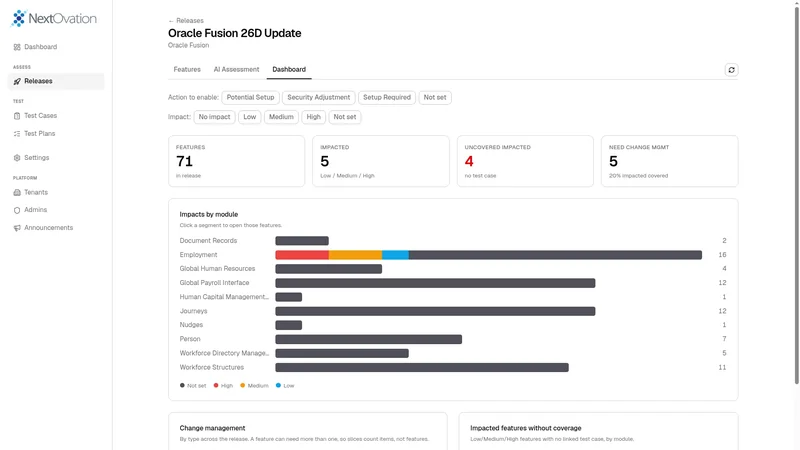Viewport: 800px width, 450px height.
Task: Click the Not set legend entry
Action: 193,386
